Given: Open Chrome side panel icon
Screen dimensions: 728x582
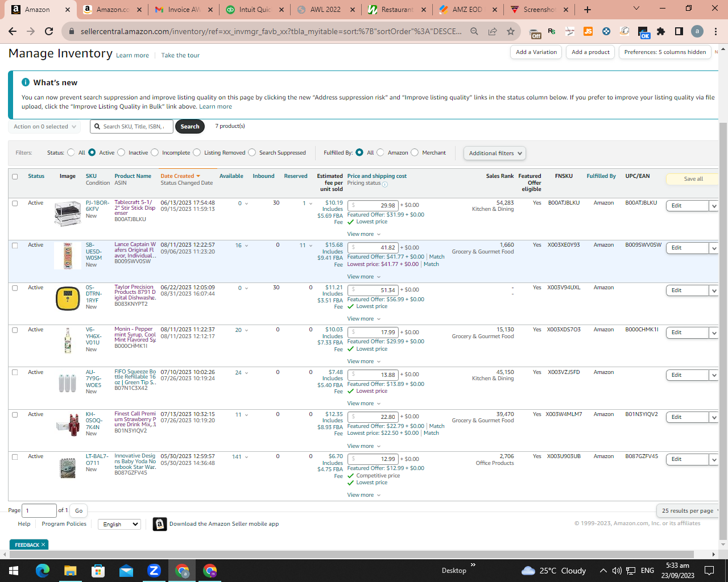Looking at the screenshot, I should click(679, 31).
